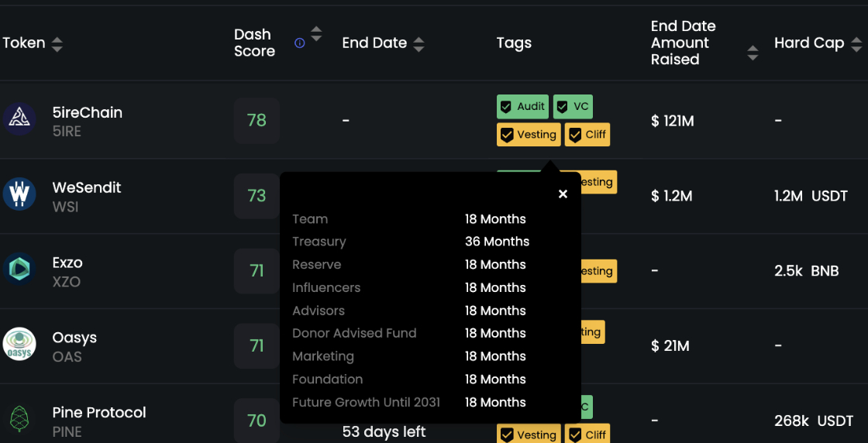Click the Pine Protocol pinecone logo

coord(19,419)
